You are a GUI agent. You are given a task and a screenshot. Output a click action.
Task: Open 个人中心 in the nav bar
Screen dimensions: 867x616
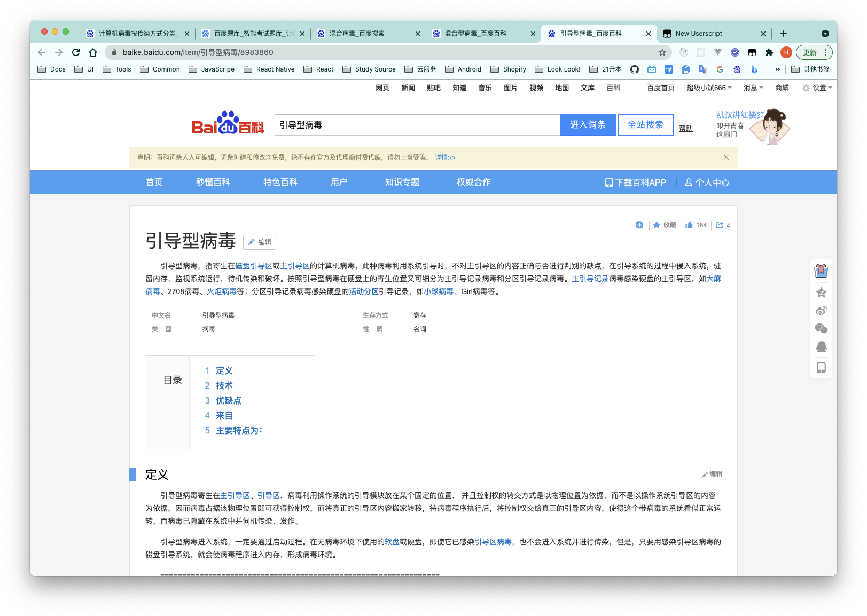click(x=707, y=183)
